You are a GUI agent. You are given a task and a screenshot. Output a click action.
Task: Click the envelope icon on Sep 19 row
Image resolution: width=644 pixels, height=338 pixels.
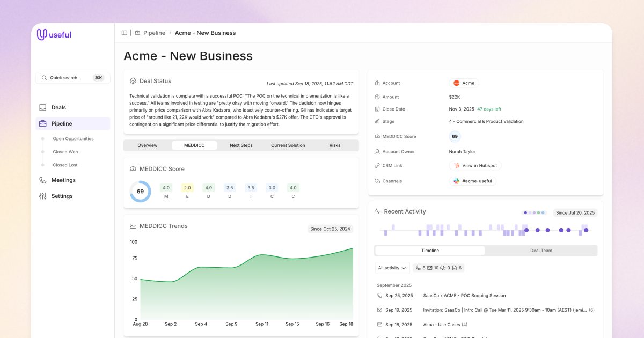tap(380, 310)
